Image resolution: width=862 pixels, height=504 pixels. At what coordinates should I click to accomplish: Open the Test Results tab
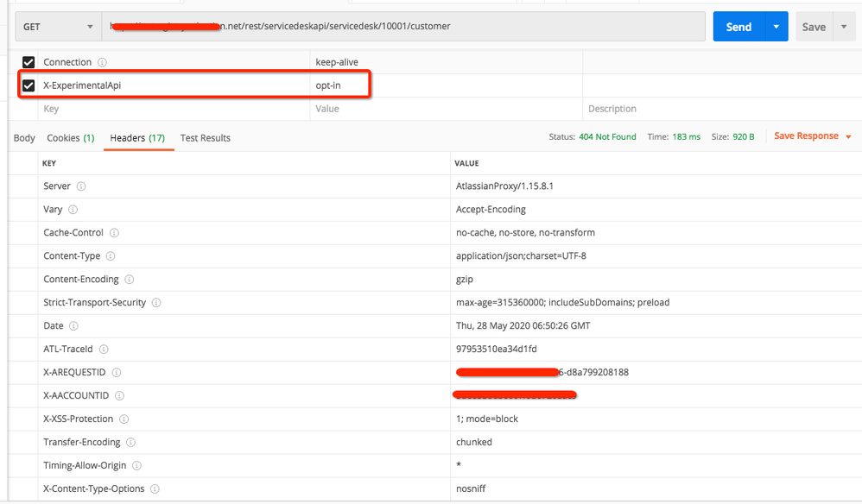click(x=205, y=138)
